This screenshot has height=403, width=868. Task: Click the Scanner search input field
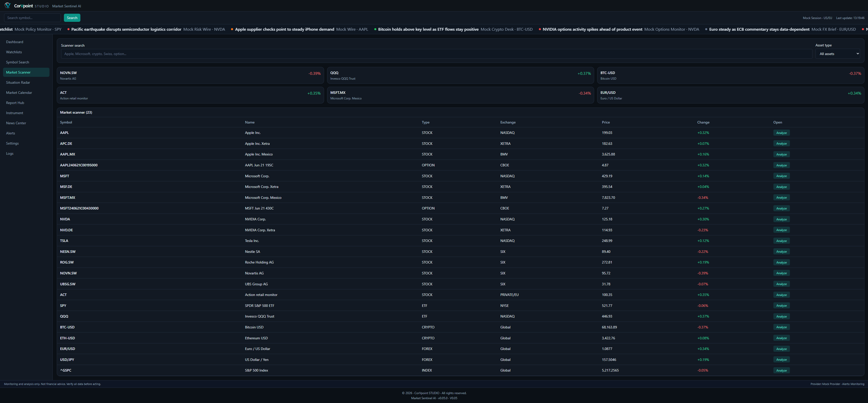pos(436,54)
